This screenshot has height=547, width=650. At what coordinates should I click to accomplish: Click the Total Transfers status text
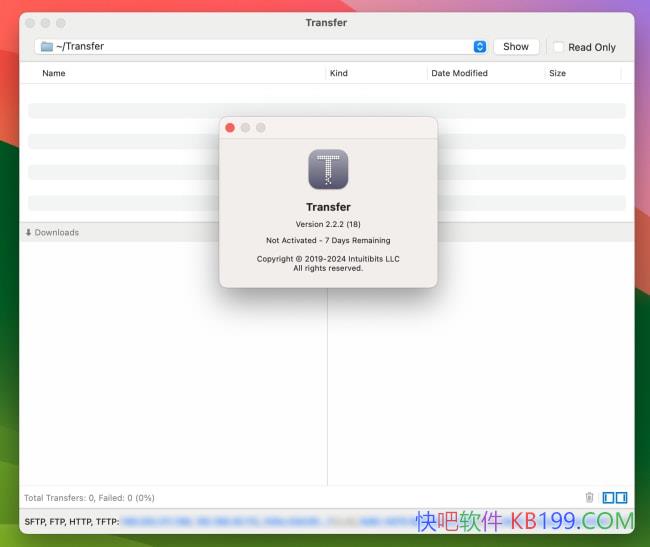(x=89, y=497)
